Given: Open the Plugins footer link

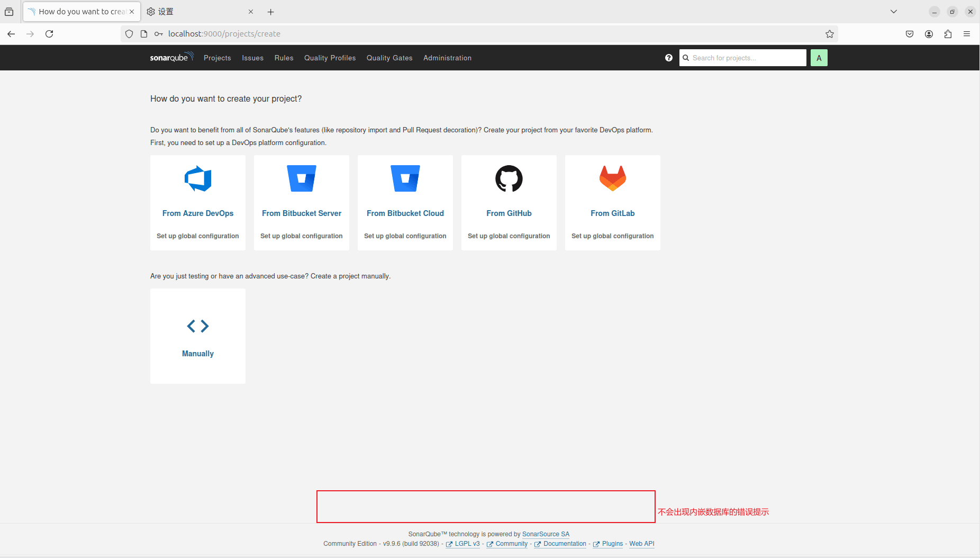Looking at the screenshot, I should (x=612, y=544).
